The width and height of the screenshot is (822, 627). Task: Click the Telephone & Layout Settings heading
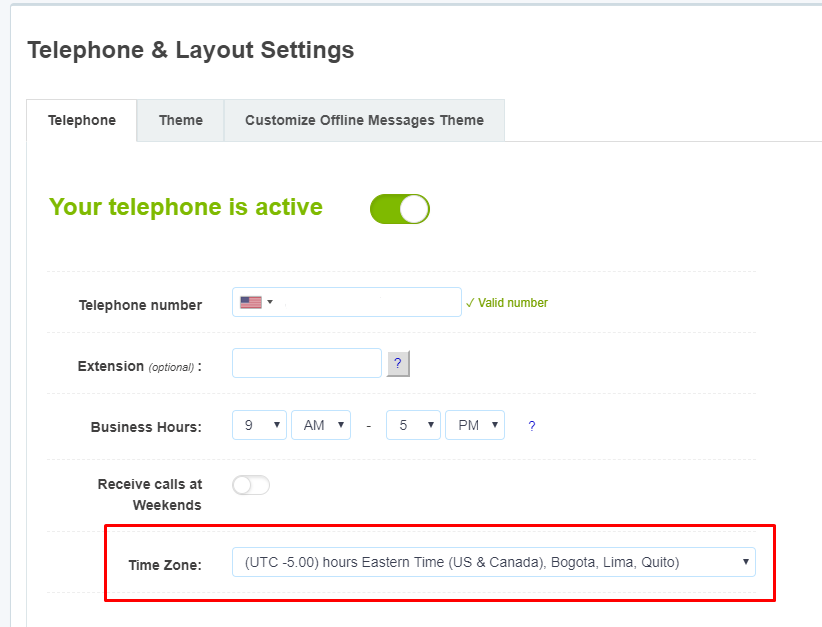pos(191,50)
